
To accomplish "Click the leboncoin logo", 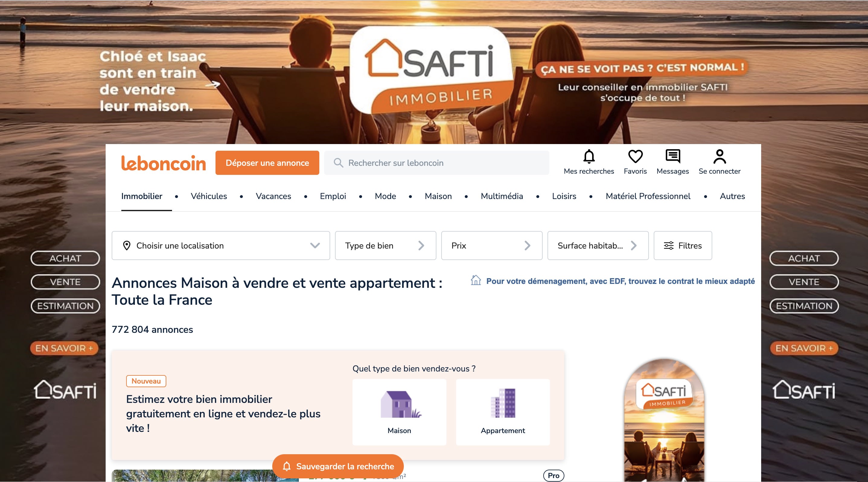I will pyautogui.click(x=163, y=163).
